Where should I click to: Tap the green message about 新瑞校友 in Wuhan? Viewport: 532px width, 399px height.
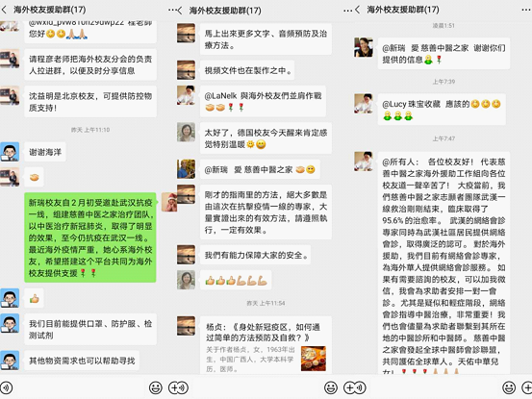pyautogui.click(x=90, y=237)
